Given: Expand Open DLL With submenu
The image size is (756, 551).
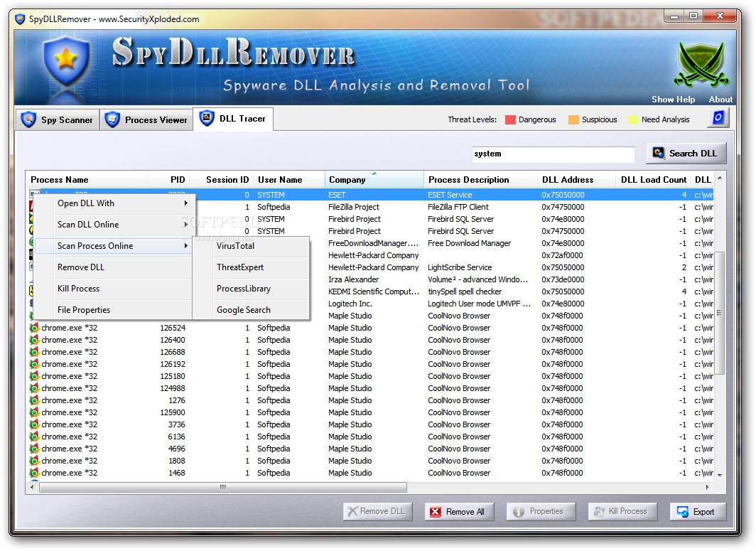Looking at the screenshot, I should point(113,203).
